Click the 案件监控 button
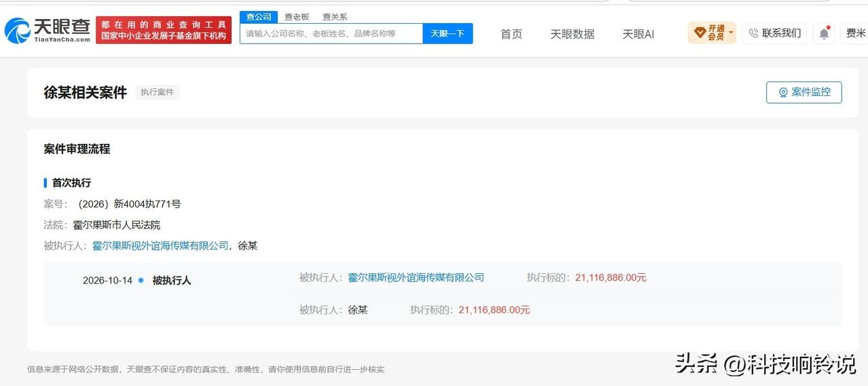 tap(804, 92)
